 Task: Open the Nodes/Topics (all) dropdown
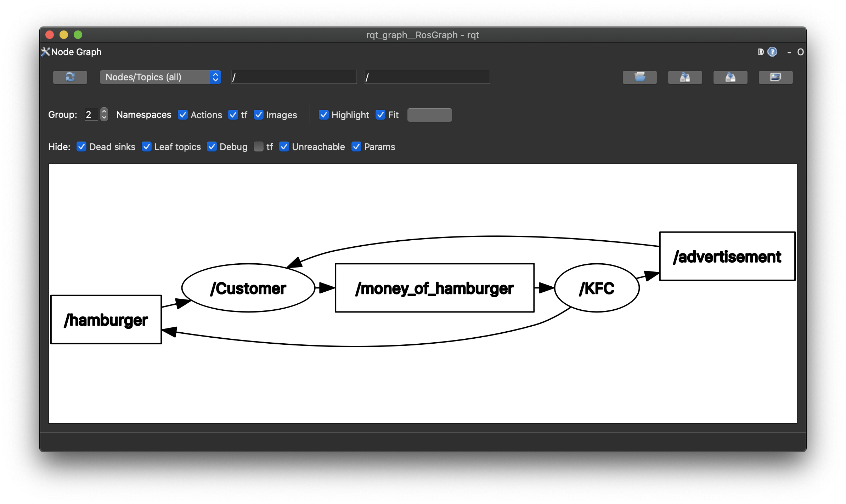[160, 77]
